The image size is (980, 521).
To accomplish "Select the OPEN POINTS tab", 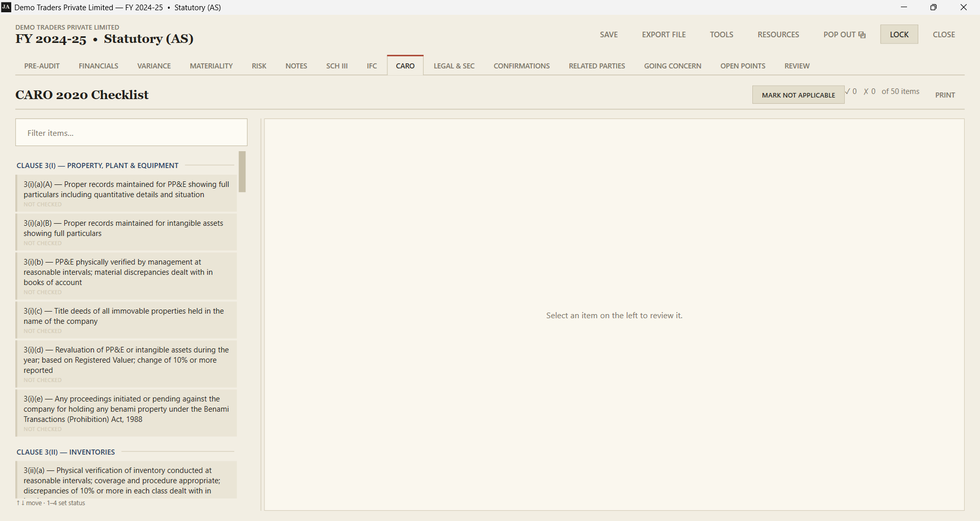I will coord(743,66).
